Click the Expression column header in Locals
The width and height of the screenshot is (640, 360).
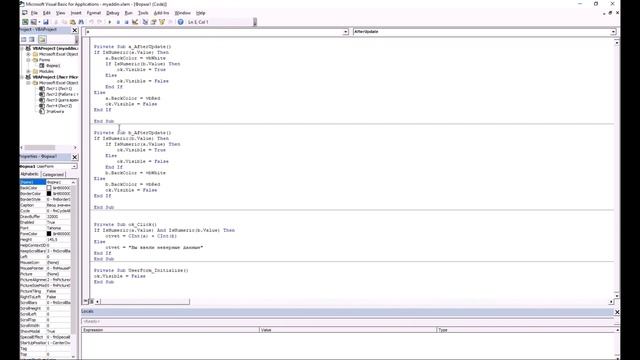[170, 330]
